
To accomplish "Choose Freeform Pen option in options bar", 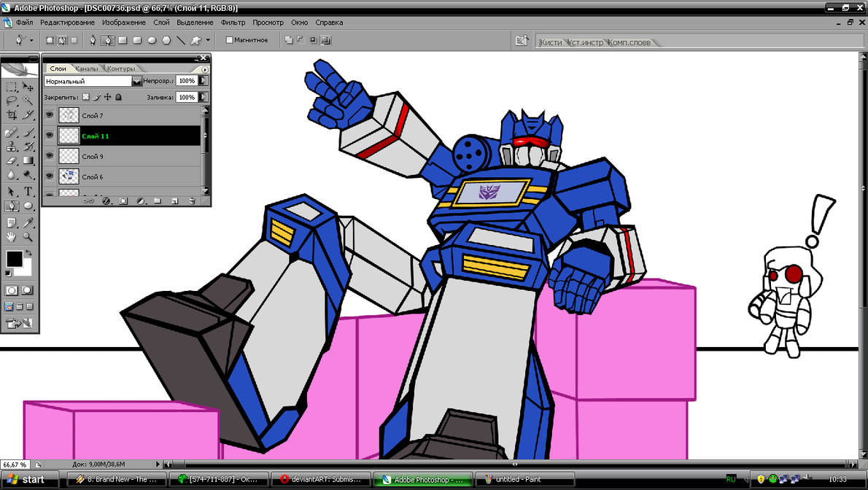I will tap(107, 40).
